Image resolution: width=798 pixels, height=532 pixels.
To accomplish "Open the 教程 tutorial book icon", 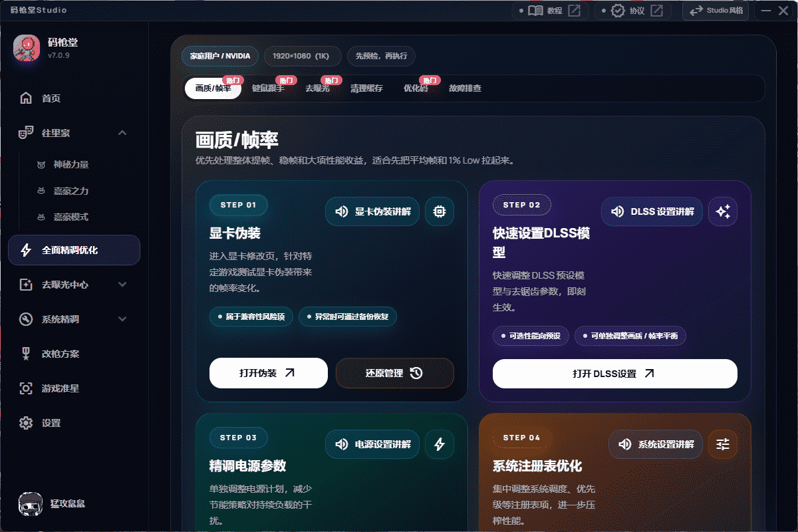I will (536, 11).
